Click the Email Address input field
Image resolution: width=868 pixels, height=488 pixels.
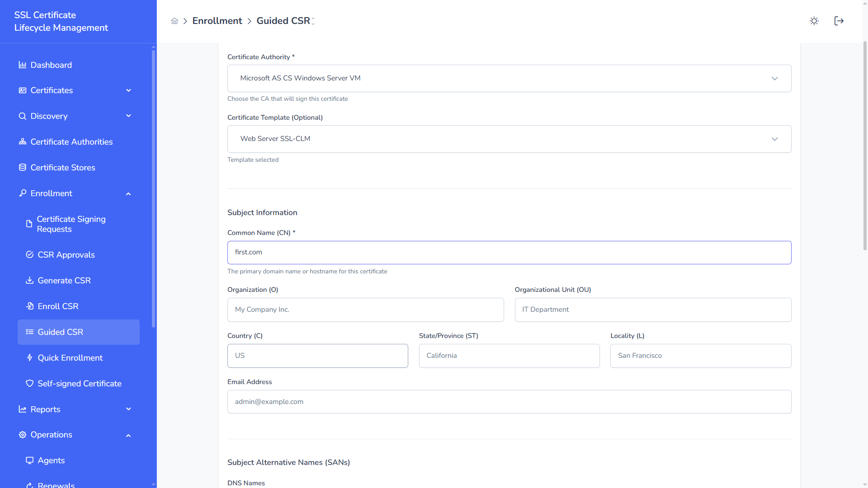[x=509, y=402]
